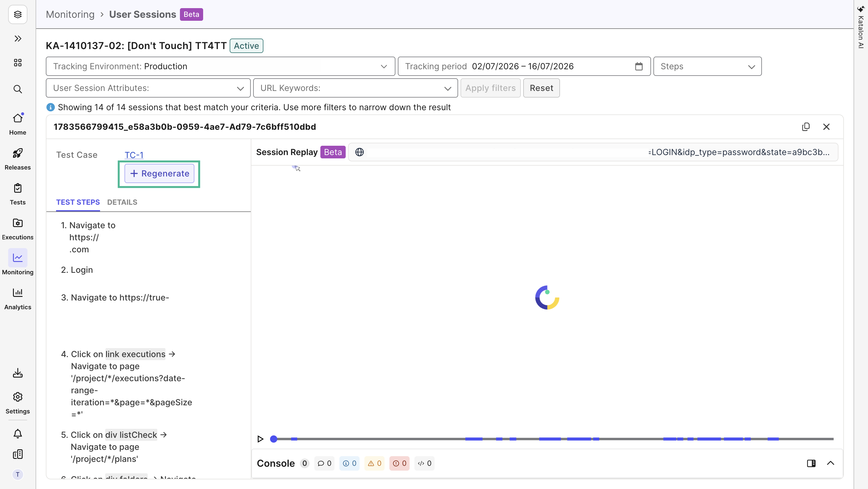Image resolution: width=868 pixels, height=489 pixels.
Task: Click Monitoring breadcrumb
Action: pyautogui.click(x=70, y=14)
